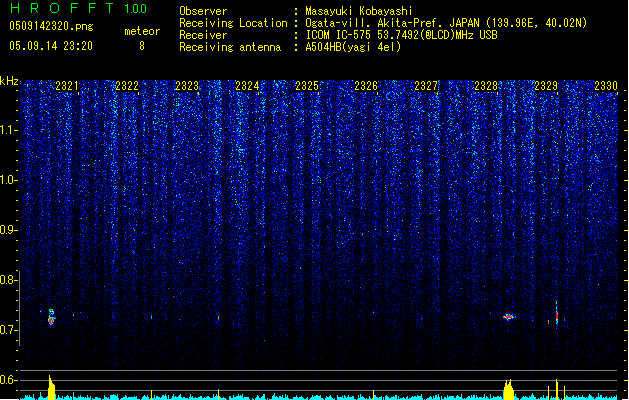
Task: Click the vertical echo streak at 2329
Action: coord(557,314)
